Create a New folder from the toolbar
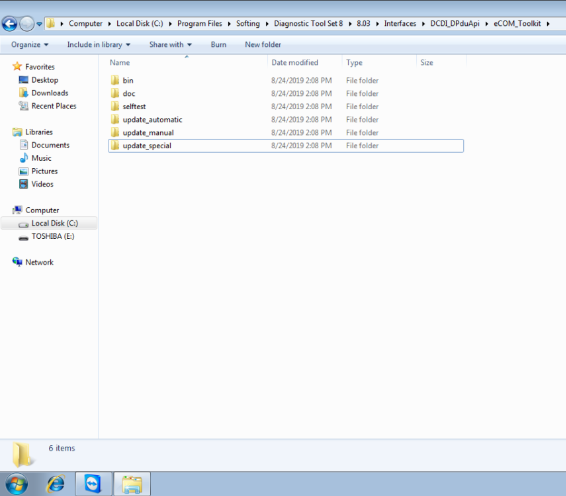Viewport: 566px width, 496px height. (x=263, y=44)
